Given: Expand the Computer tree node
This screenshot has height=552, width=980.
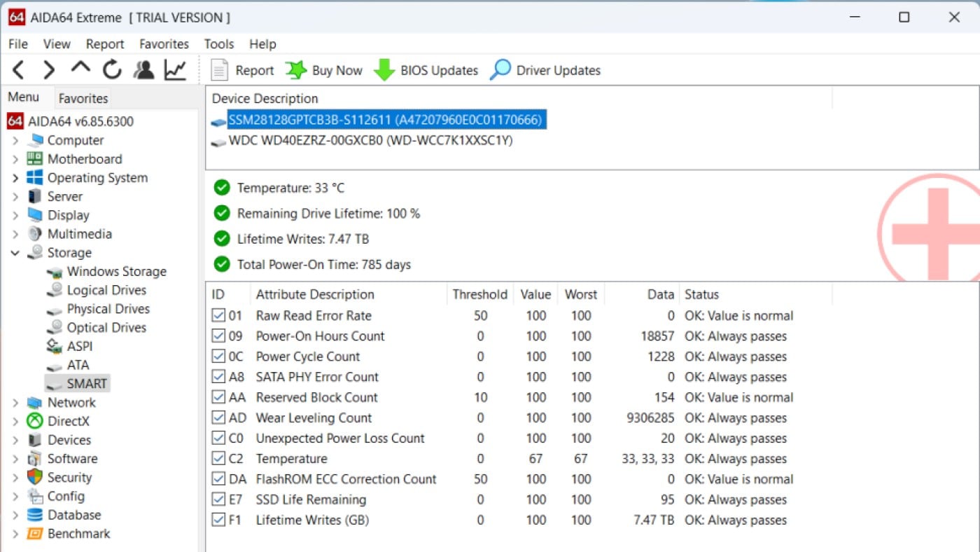Looking at the screenshot, I should pyautogui.click(x=15, y=141).
